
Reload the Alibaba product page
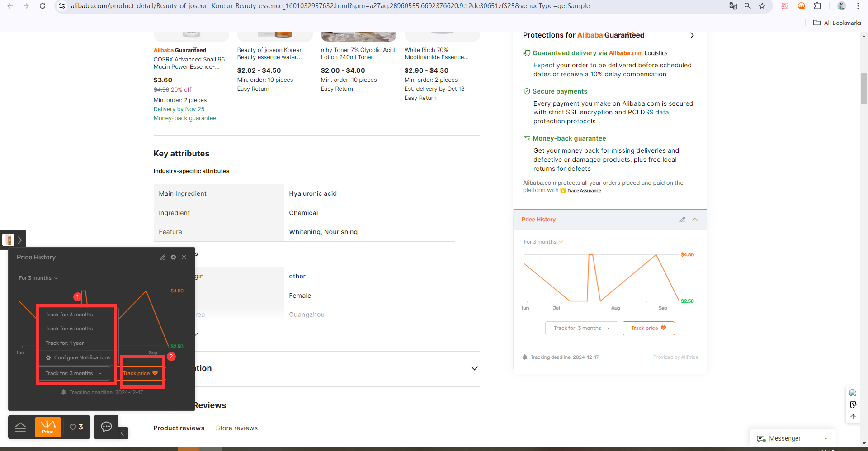pyautogui.click(x=42, y=6)
